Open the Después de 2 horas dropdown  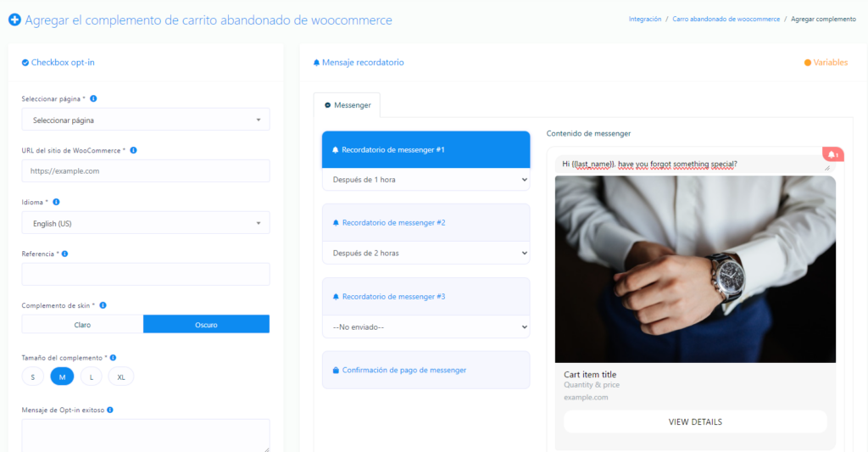tap(426, 254)
